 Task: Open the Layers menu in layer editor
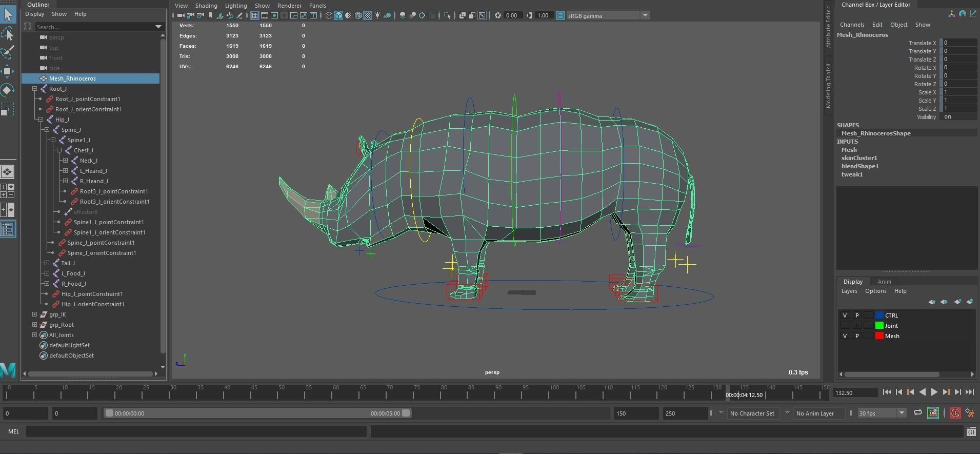(849, 291)
